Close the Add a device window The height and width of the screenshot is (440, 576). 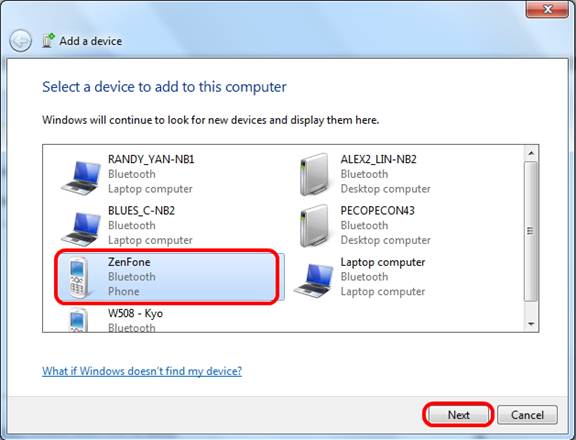(x=547, y=9)
